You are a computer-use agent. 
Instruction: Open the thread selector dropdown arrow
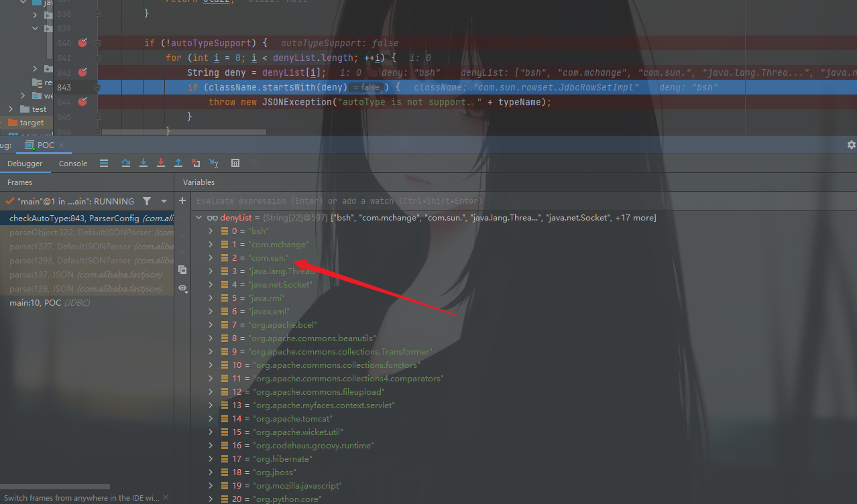(164, 201)
